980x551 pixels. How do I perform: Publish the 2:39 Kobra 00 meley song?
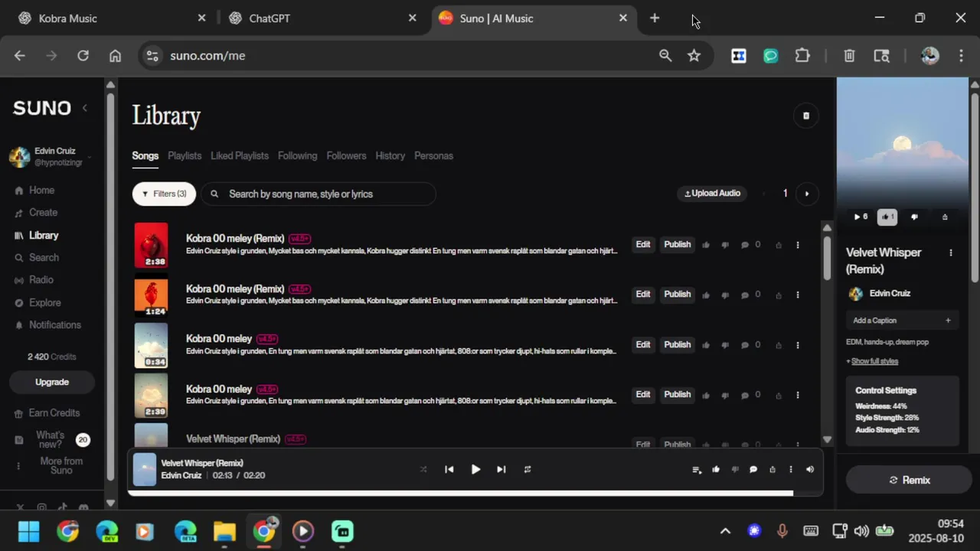point(677,395)
